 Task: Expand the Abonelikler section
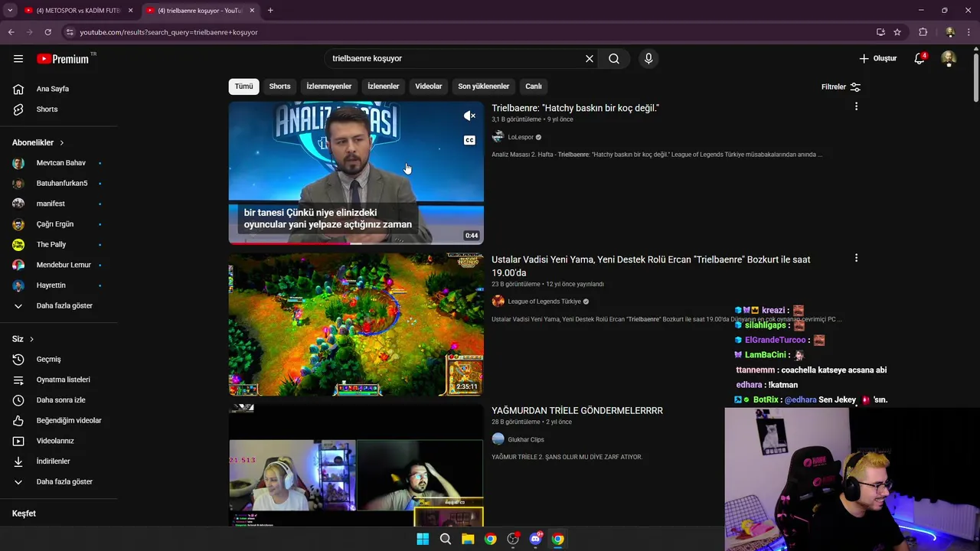(x=38, y=143)
